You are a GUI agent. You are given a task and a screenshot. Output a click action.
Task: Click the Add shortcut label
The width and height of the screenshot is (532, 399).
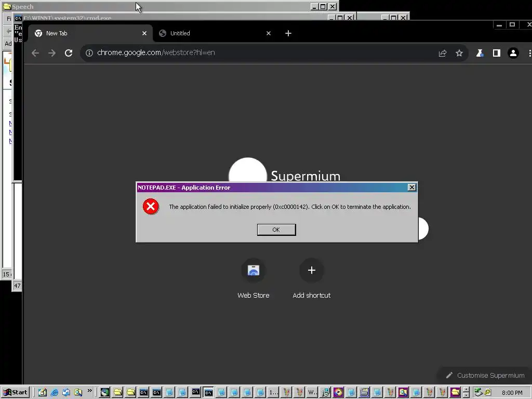[312, 296]
